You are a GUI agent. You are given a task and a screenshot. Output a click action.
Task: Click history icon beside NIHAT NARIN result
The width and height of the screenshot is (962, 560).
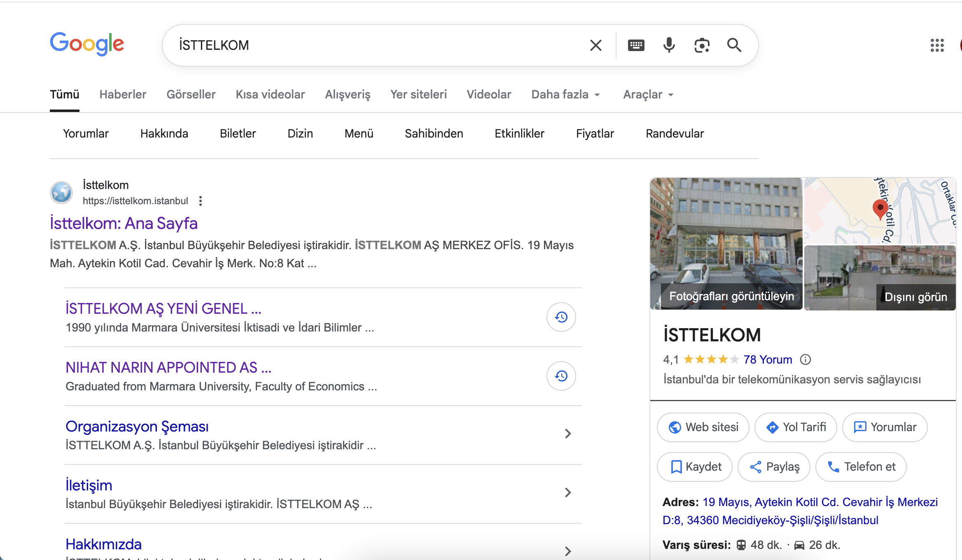point(561,376)
